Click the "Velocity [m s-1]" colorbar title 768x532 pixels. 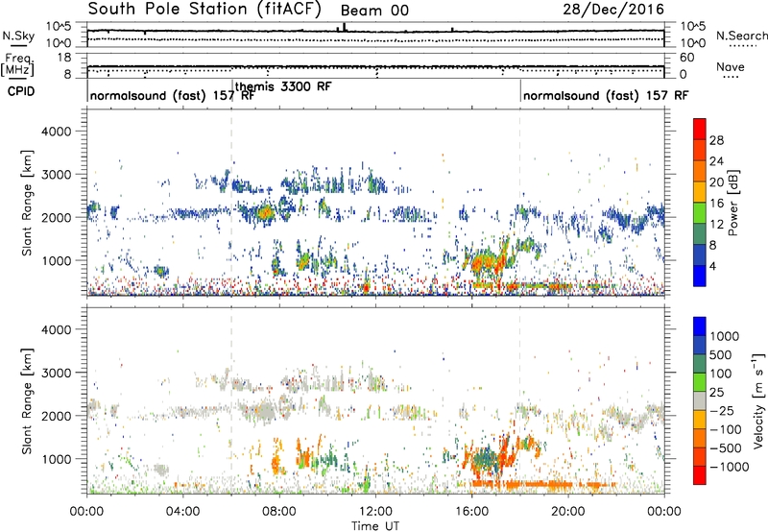tap(758, 399)
